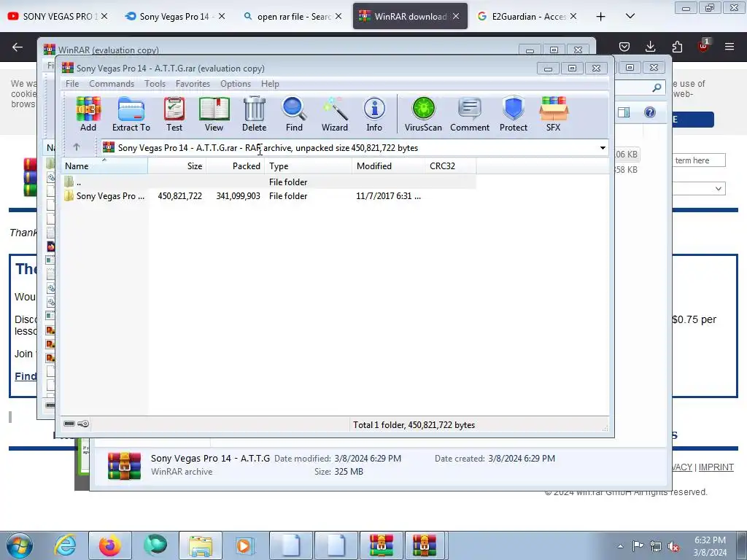747x560 pixels.
Task: Open the dropdown under the search term field on the page
Action: (x=698, y=189)
